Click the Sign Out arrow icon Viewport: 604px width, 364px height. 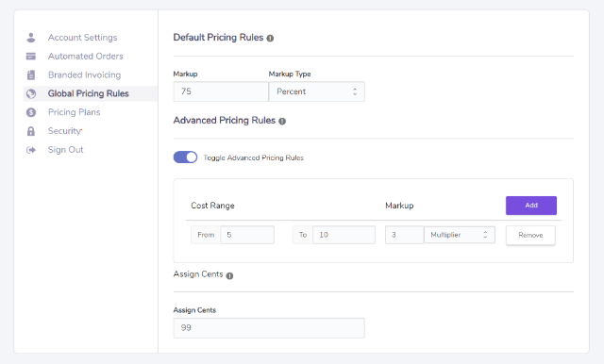click(31, 150)
